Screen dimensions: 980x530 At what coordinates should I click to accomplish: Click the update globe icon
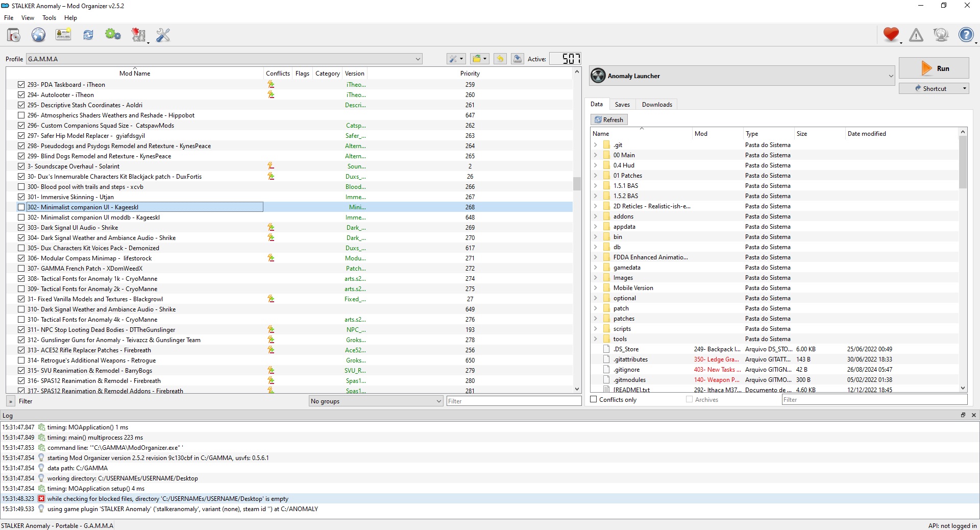(x=941, y=35)
